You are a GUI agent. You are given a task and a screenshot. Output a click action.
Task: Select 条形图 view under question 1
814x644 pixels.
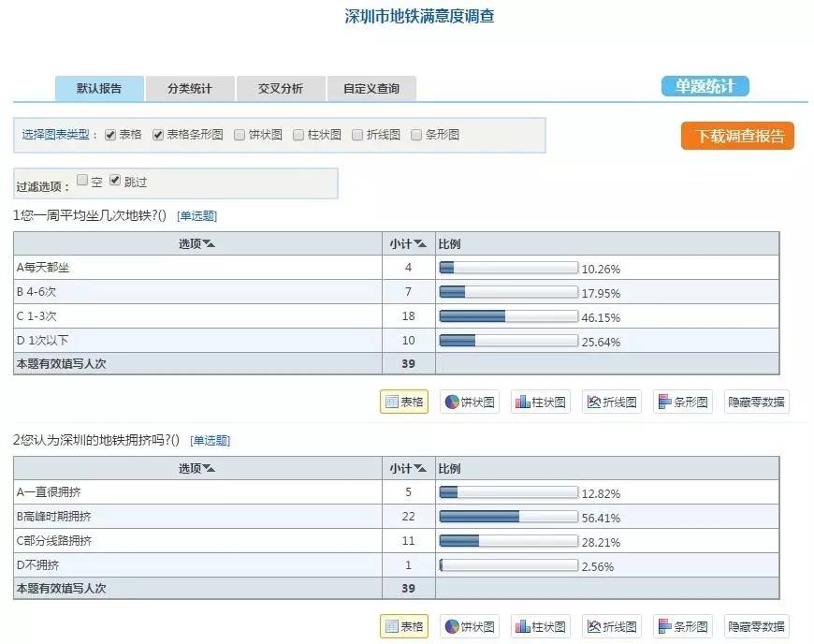(x=683, y=402)
